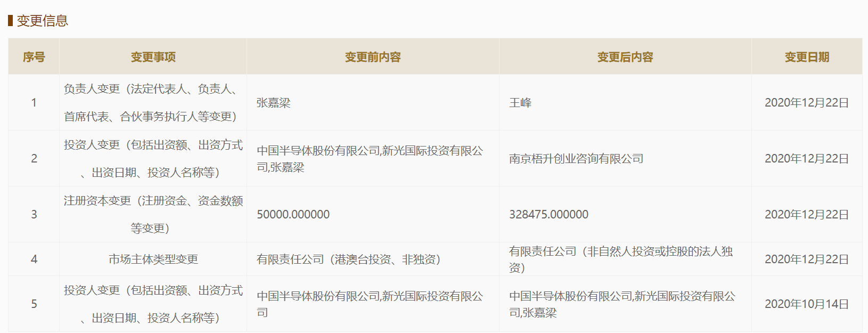Viewport: 868px width, 333px height.
Task: Click 投资人变更 item in row 5
Action: [153, 304]
